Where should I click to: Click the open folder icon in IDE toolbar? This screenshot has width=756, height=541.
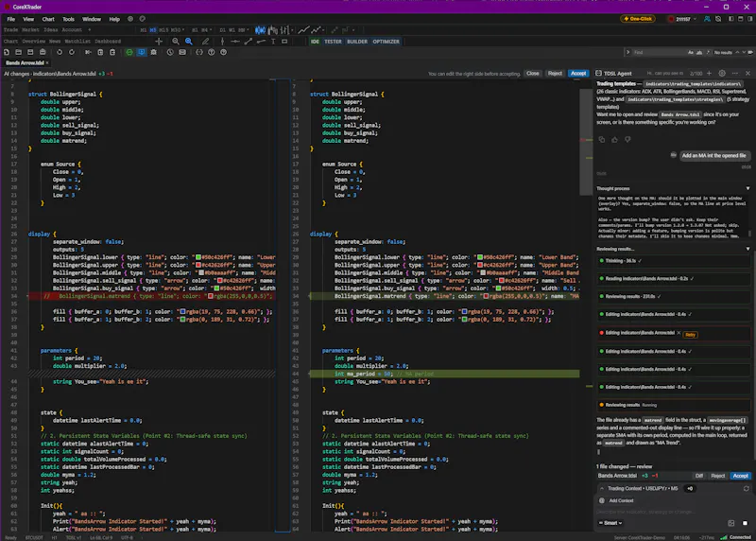[x=18, y=52]
